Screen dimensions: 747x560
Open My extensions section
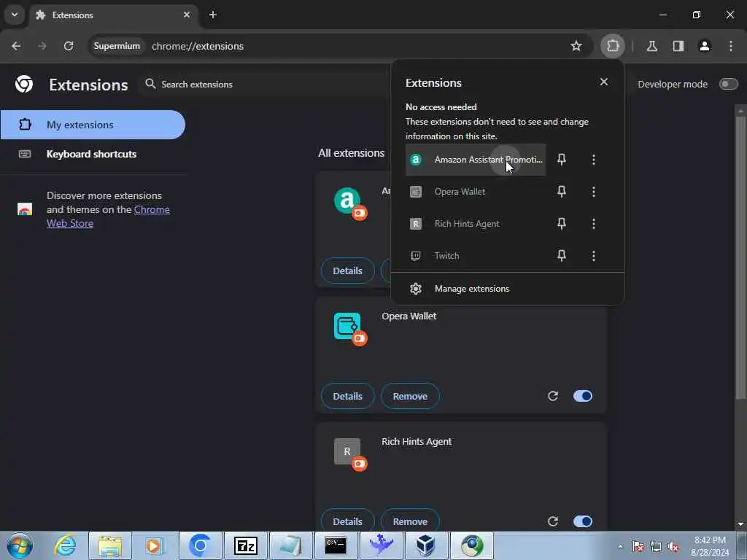point(93,125)
